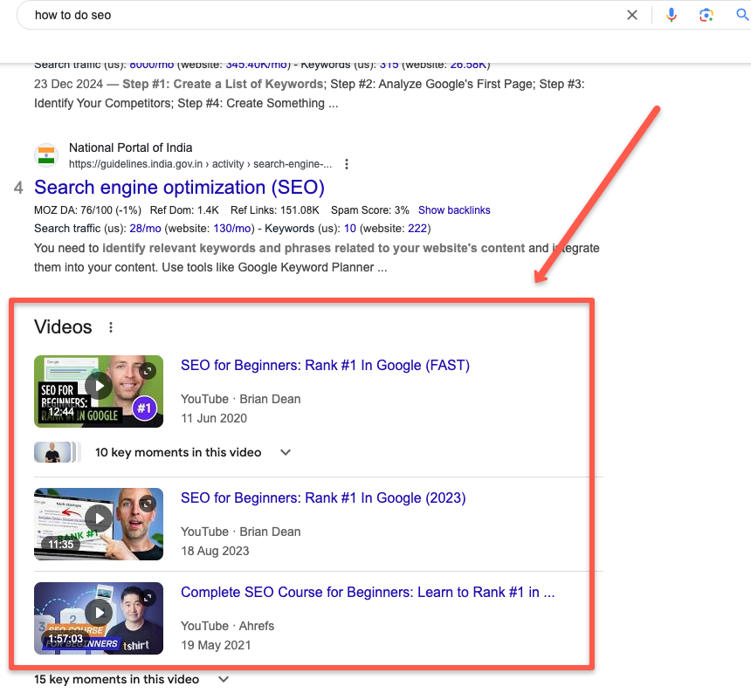Activate the voice search microphone

pyautogui.click(x=671, y=15)
